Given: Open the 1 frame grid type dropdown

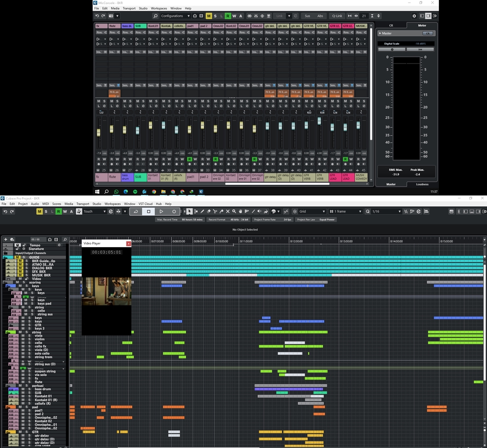Looking at the screenshot, I should (345, 212).
